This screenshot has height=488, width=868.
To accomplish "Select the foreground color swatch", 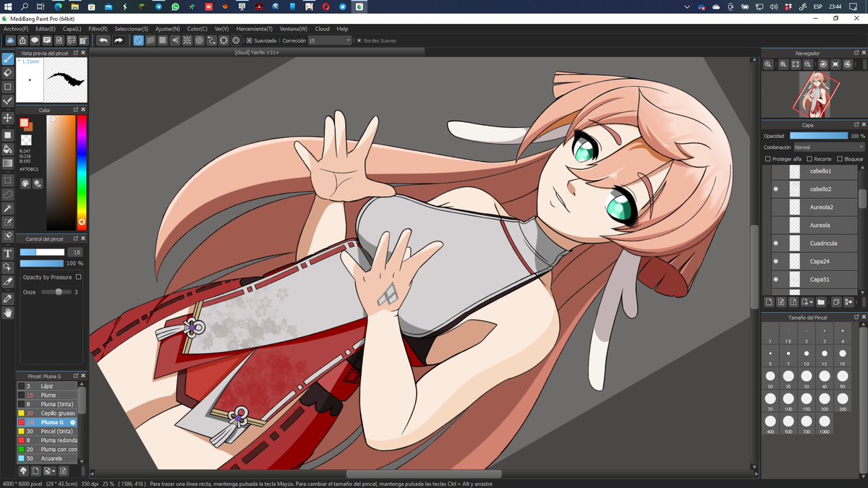I will (24, 123).
